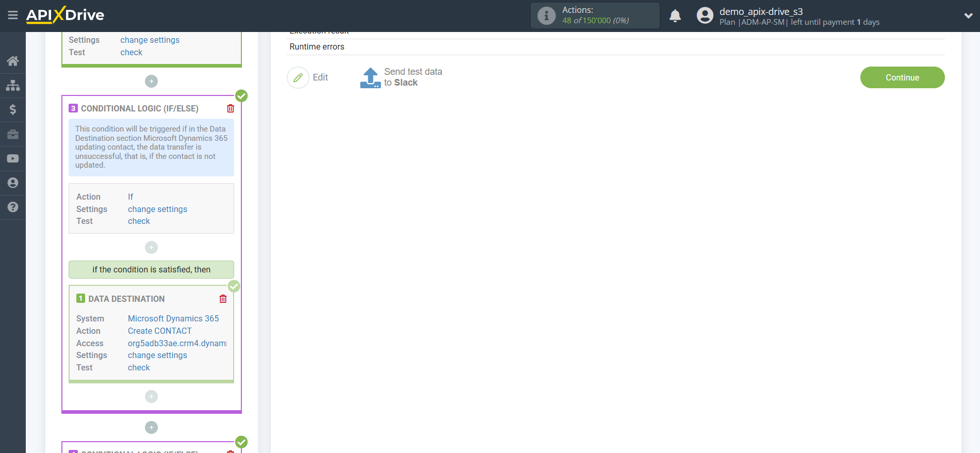Click the Actions info icon
Screen dimensions: 980x453
click(546, 15)
